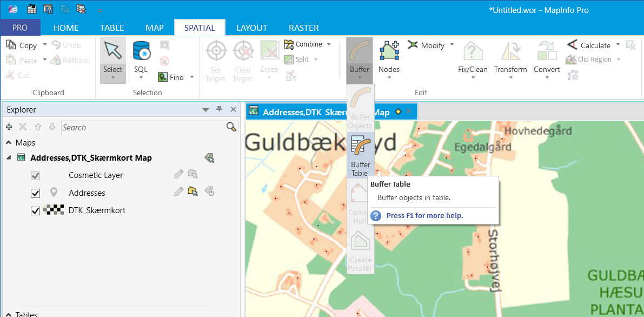Collapse the Addresses,DTK_Skærmkort Map node

(9, 158)
